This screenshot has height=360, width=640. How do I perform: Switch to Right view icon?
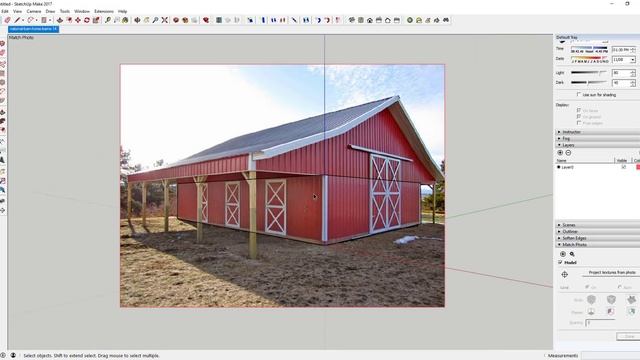click(379, 20)
